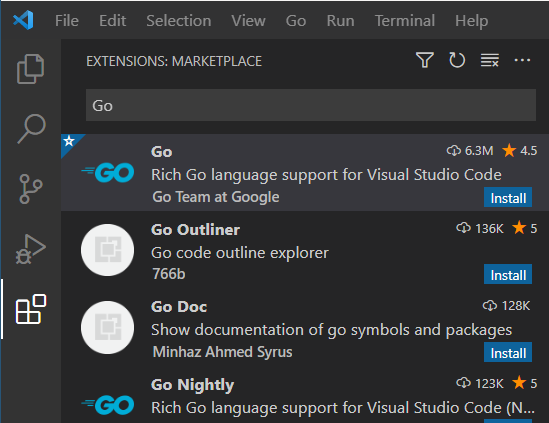Open the Extensions view icon
This screenshot has width=549, height=423.
point(31,309)
